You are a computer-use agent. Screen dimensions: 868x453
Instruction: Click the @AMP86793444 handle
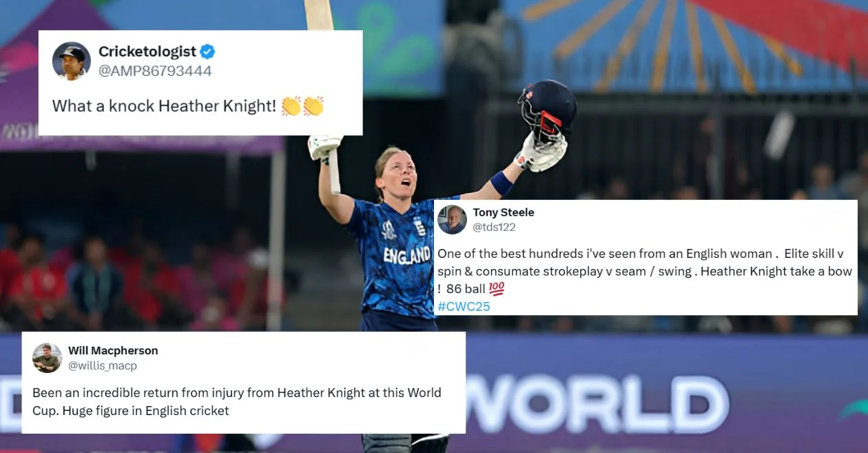[x=155, y=71]
